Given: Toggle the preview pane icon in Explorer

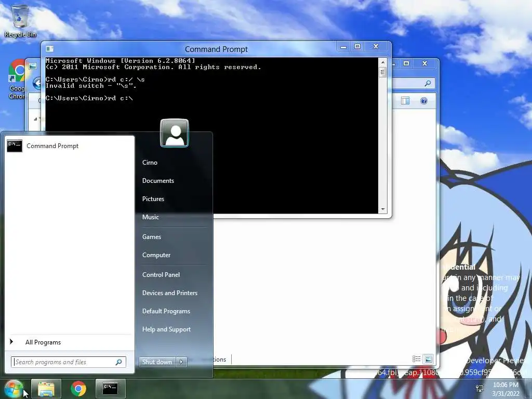Looking at the screenshot, I should click(x=405, y=101).
